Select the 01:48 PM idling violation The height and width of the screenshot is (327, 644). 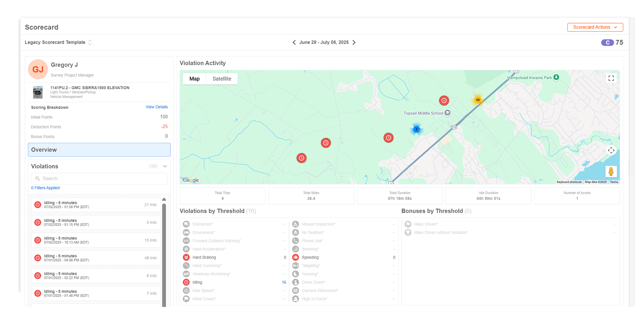coord(96,293)
